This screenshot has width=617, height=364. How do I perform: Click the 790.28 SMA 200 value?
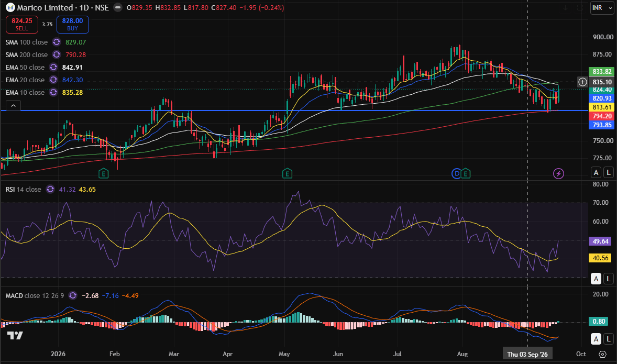coord(75,54)
